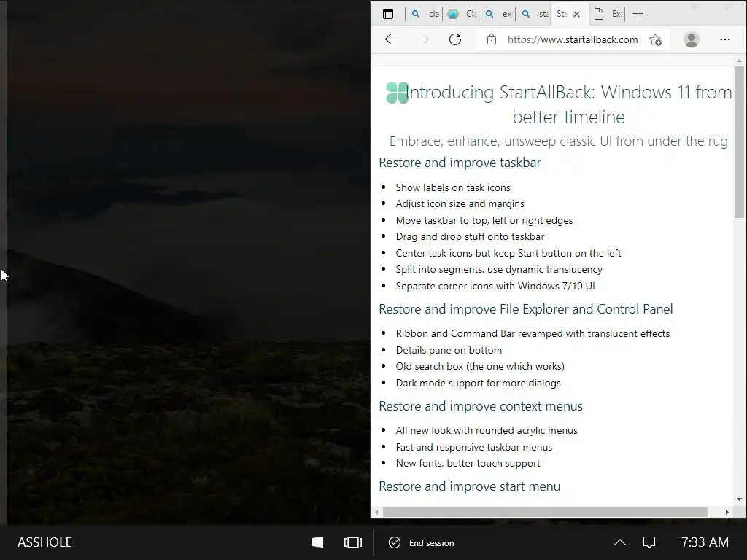Click 'Restore and improve File Explorer' heading

click(525, 309)
